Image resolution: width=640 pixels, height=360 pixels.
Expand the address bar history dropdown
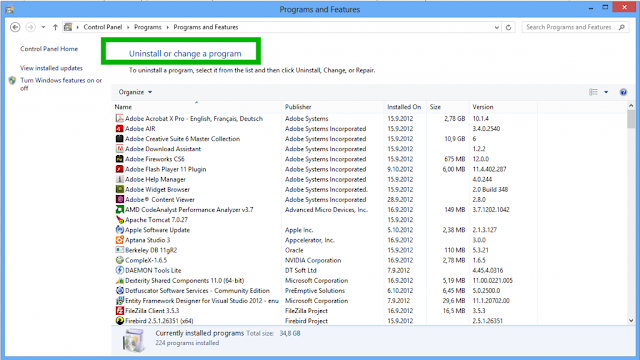496,27
